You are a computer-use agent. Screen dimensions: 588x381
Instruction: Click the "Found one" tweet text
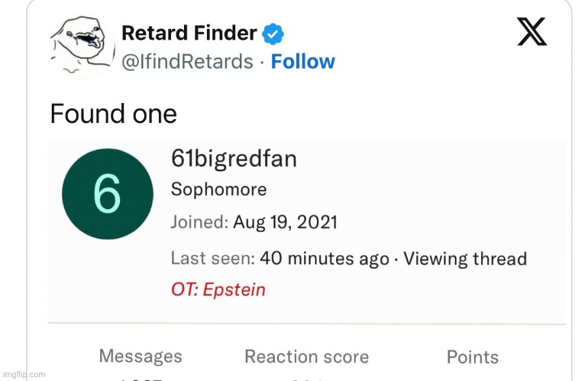pyautogui.click(x=113, y=114)
